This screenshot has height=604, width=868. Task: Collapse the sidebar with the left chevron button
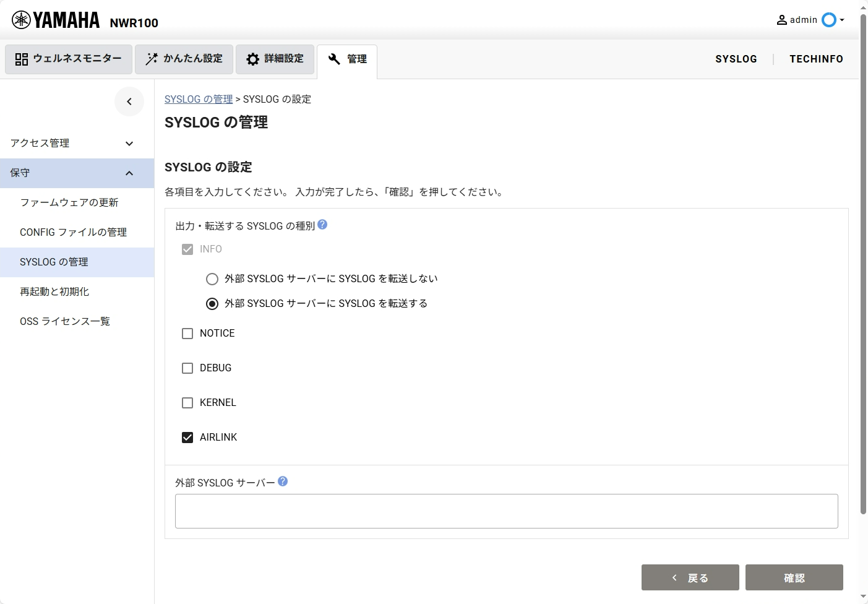[x=129, y=101]
